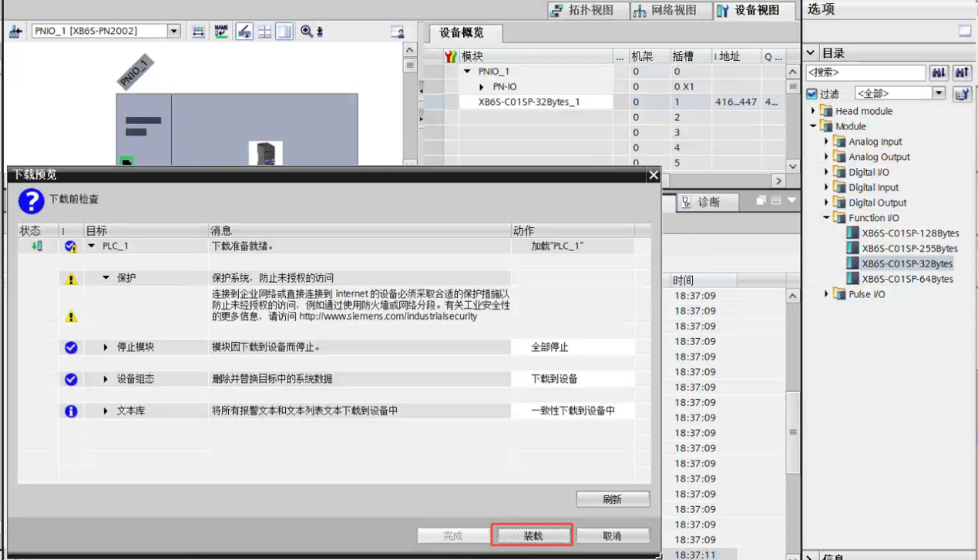Toggle the Filter (过滤) checkbox in catalog

(812, 94)
